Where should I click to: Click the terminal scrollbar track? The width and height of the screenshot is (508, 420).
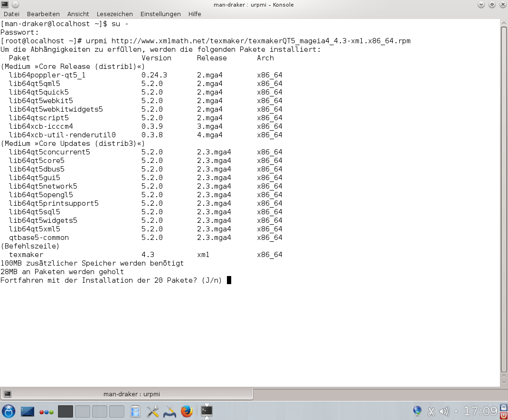point(504,200)
